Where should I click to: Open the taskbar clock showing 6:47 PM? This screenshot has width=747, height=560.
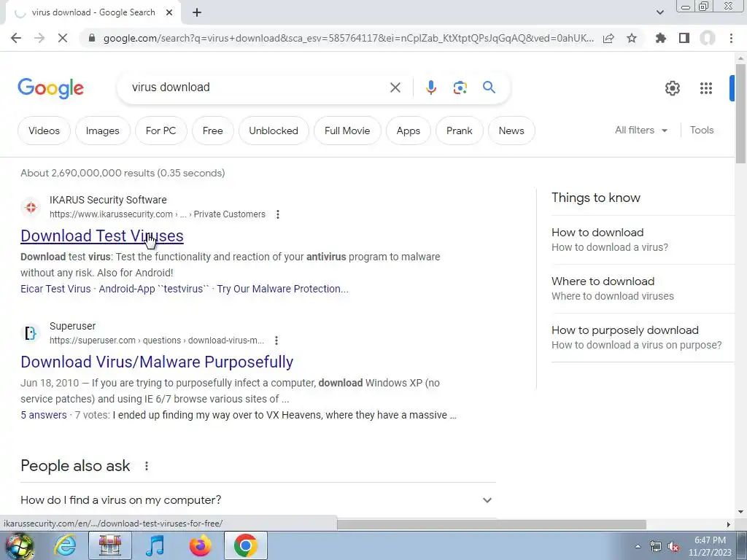click(x=710, y=546)
